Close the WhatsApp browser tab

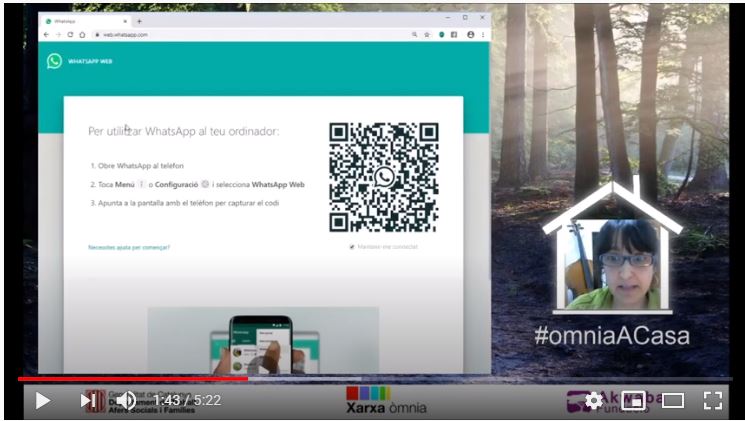(x=125, y=21)
